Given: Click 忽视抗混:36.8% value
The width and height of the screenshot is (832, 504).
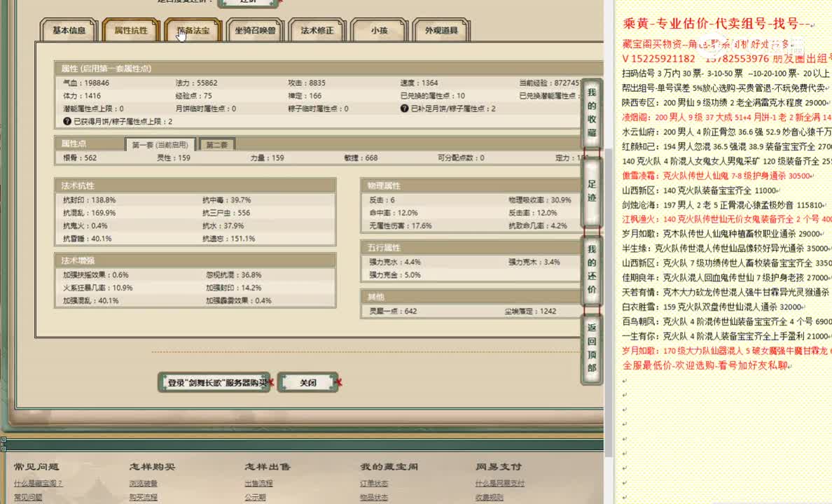Looking at the screenshot, I should [x=234, y=275].
